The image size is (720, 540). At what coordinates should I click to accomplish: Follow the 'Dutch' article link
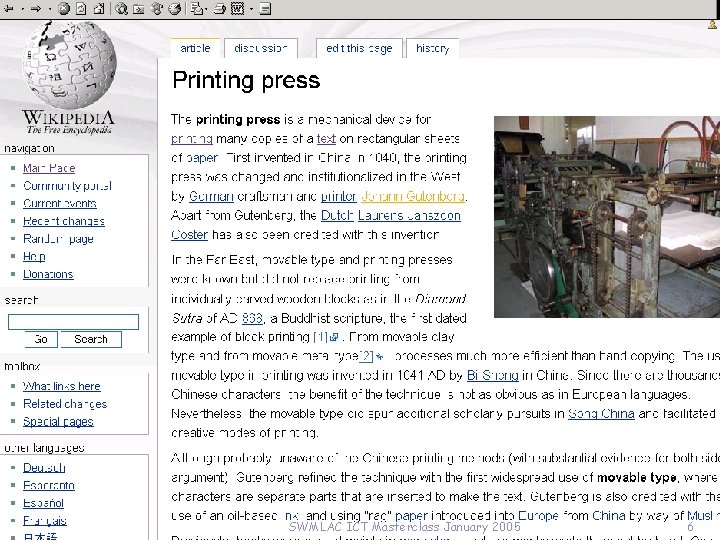pyautogui.click(x=337, y=215)
